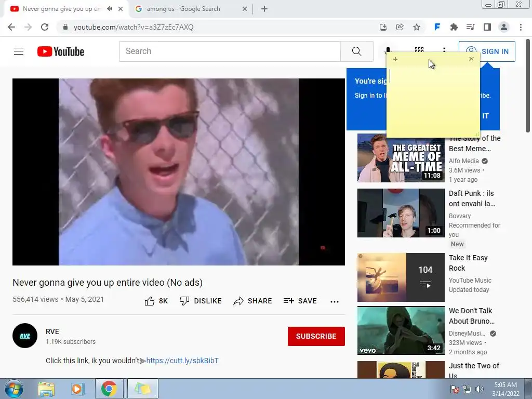Open more actions ellipsis under video

click(335, 302)
